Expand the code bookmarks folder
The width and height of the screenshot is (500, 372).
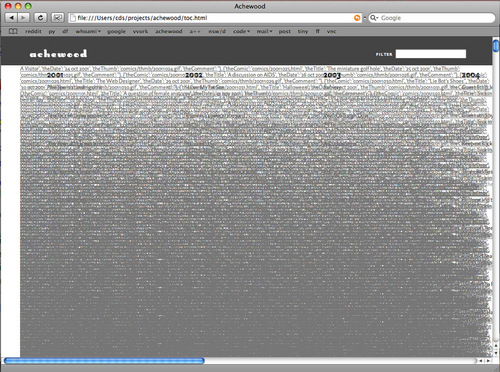pos(241,31)
